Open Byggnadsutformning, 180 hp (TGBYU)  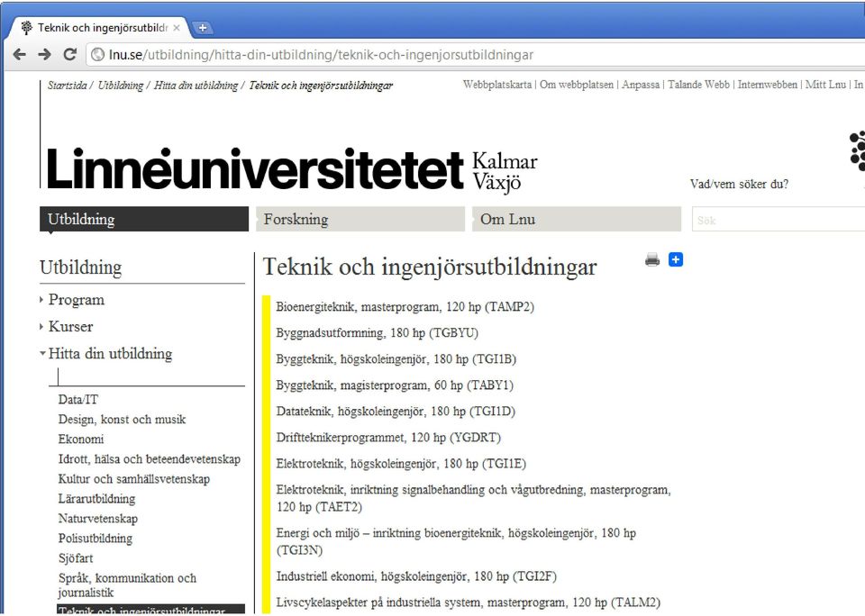[378, 332]
